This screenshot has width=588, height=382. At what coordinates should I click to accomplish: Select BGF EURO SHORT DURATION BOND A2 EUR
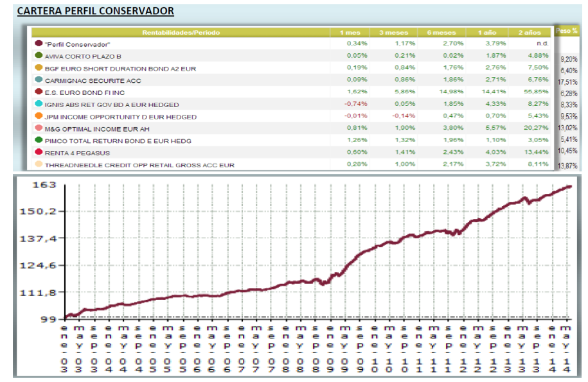tap(120, 69)
